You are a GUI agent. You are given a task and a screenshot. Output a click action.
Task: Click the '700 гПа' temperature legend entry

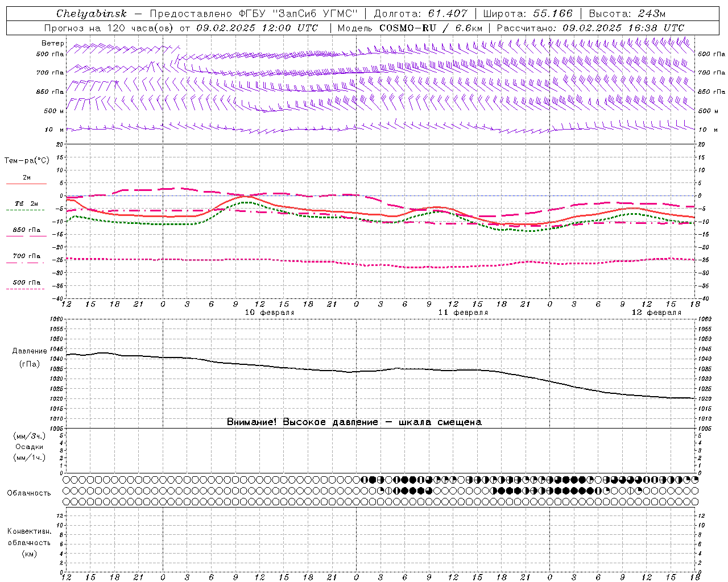[x=27, y=256]
